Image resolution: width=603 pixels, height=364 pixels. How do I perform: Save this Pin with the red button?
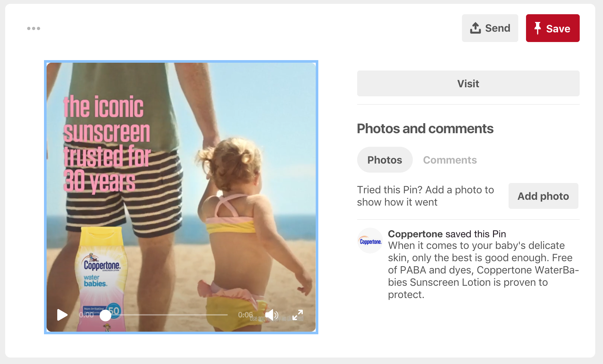(553, 28)
